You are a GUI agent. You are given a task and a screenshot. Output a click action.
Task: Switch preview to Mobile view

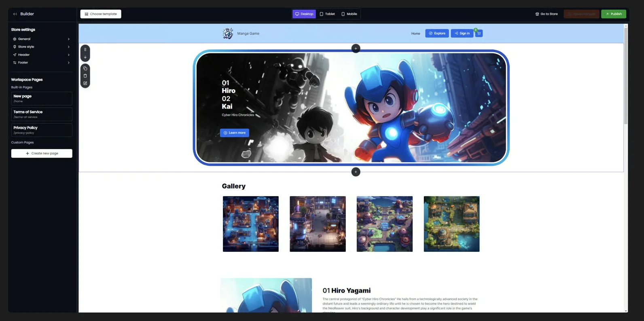pyautogui.click(x=349, y=14)
